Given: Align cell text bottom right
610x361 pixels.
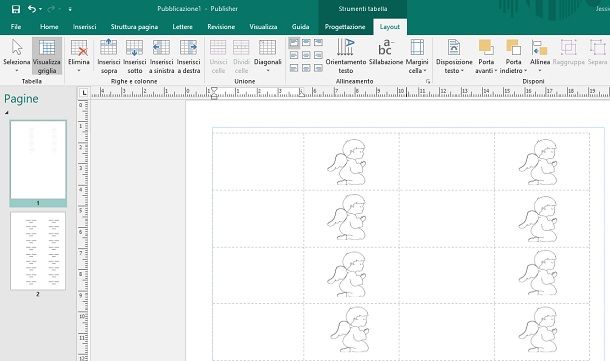Looking at the screenshot, I should coord(318,68).
